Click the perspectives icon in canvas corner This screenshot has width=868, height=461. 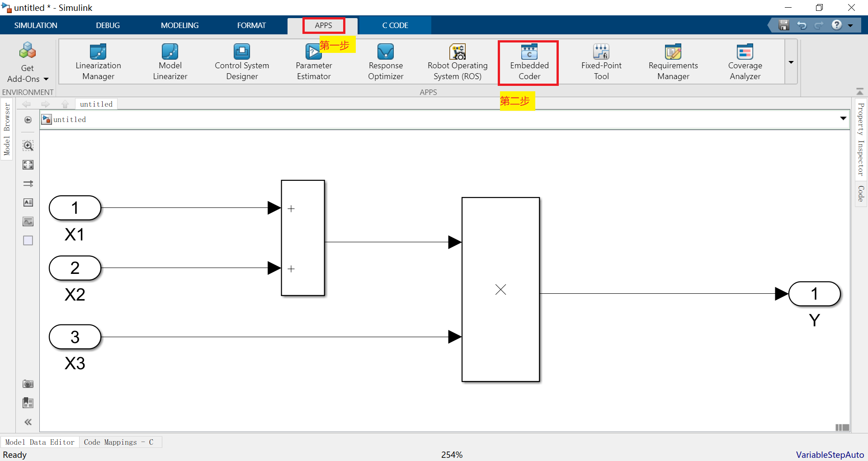[842, 428]
